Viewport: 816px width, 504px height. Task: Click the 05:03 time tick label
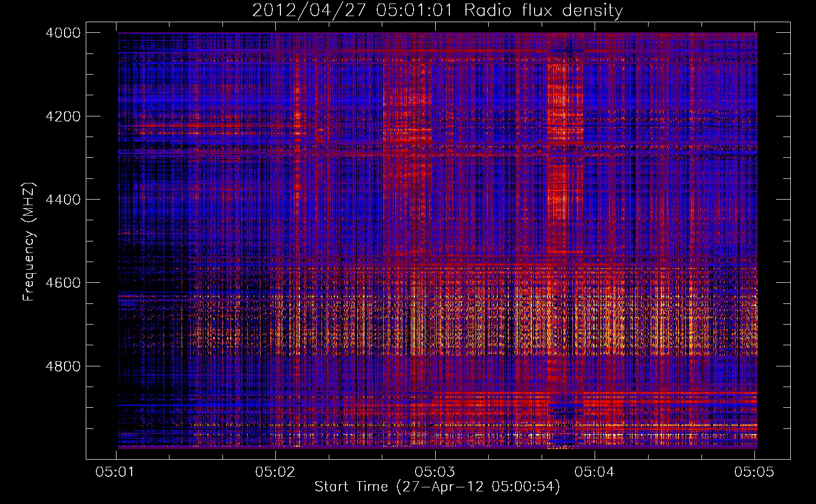pyautogui.click(x=435, y=472)
